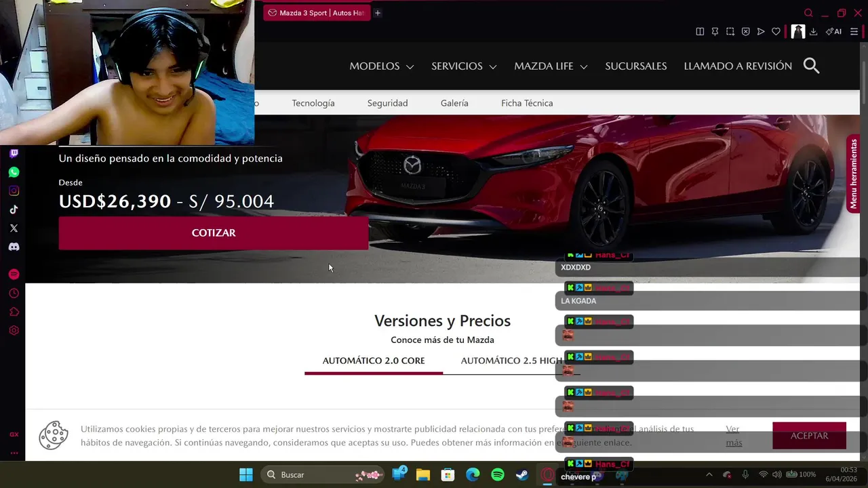Open the volume speaker icon in tray
This screenshot has width=868, height=488.
pyautogui.click(x=776, y=474)
